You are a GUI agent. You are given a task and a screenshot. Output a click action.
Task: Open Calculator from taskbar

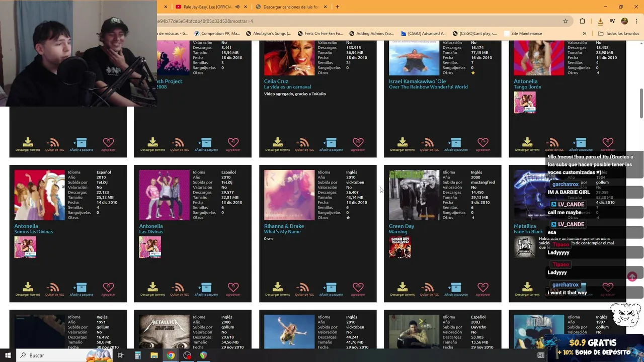(137, 355)
